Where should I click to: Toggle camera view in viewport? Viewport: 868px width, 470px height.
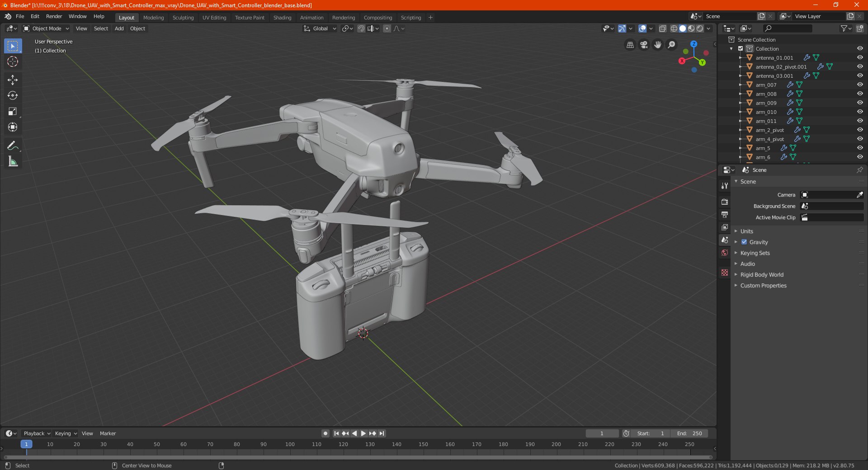(x=644, y=45)
